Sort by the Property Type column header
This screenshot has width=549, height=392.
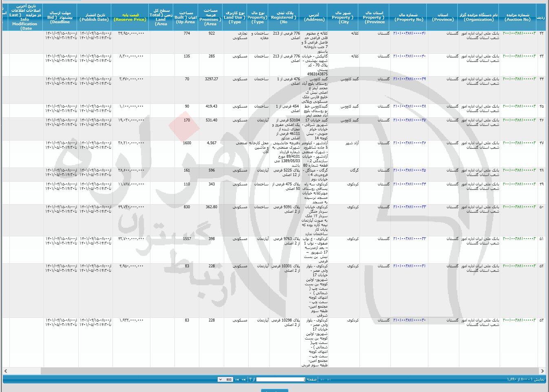258,17
